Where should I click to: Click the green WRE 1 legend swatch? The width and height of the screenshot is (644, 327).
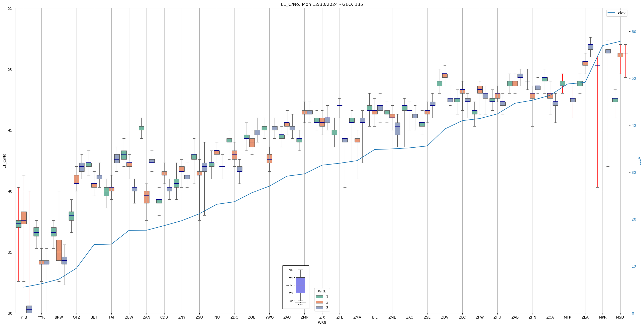click(319, 297)
